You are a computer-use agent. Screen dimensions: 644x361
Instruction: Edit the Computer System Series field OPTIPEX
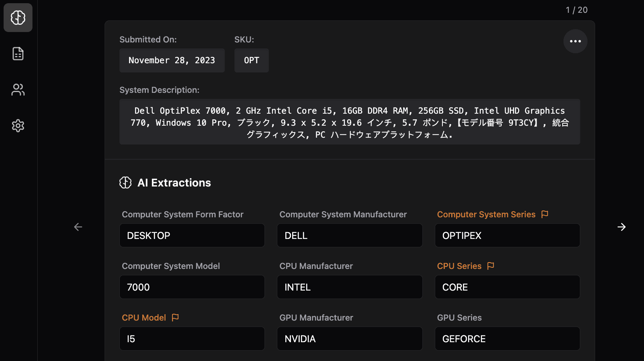coord(507,235)
